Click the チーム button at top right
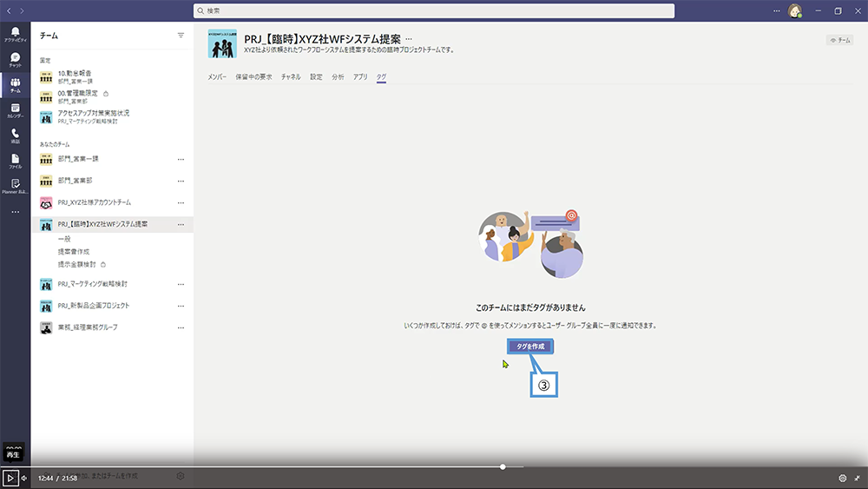 [839, 40]
